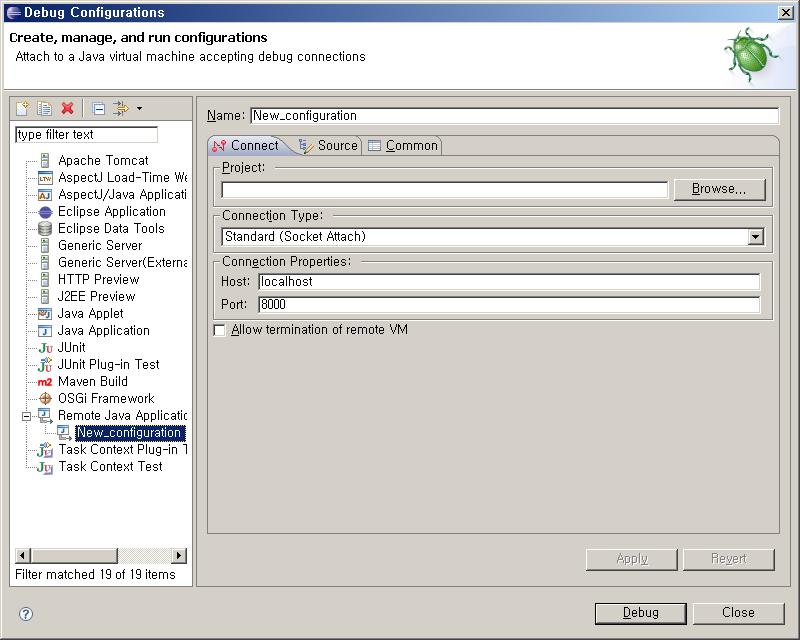Viewport: 800px width, 640px height.
Task: Click the filter launch configurations icon
Action: pos(121,108)
